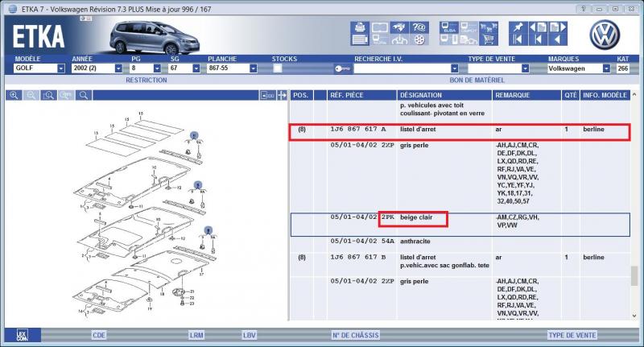The height and width of the screenshot is (347, 644).
Task: Click colour code 2PK
Action: tap(388, 217)
